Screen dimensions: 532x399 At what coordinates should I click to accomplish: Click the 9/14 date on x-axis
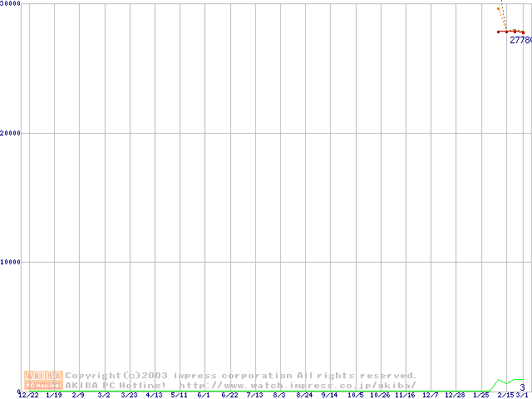click(329, 396)
